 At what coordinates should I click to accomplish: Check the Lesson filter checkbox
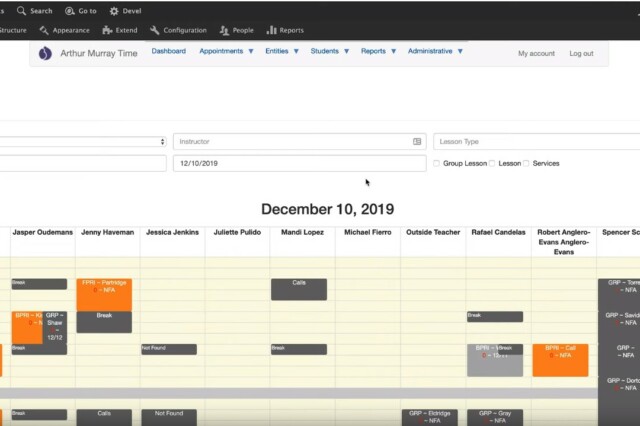(492, 163)
